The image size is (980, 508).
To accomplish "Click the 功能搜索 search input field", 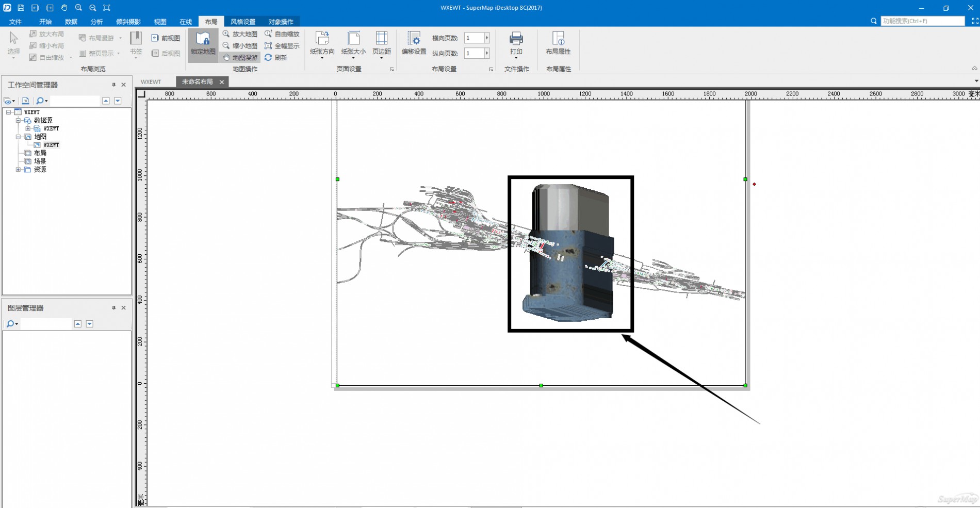I will click(922, 21).
